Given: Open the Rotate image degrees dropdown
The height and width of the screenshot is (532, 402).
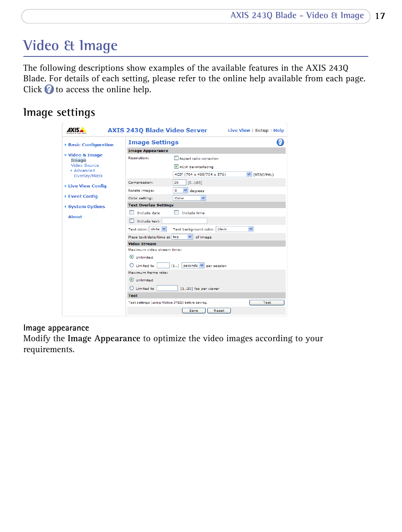Looking at the screenshot, I should point(180,190).
